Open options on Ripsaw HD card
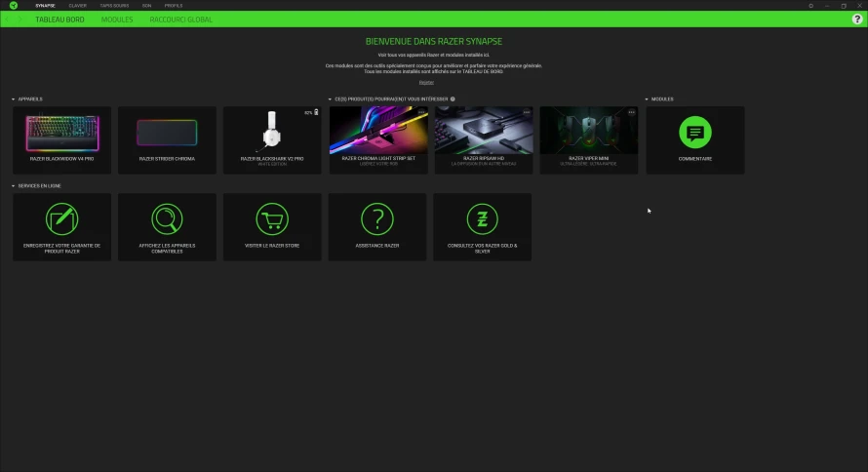Viewport: 868px width, 472px height. (527, 112)
